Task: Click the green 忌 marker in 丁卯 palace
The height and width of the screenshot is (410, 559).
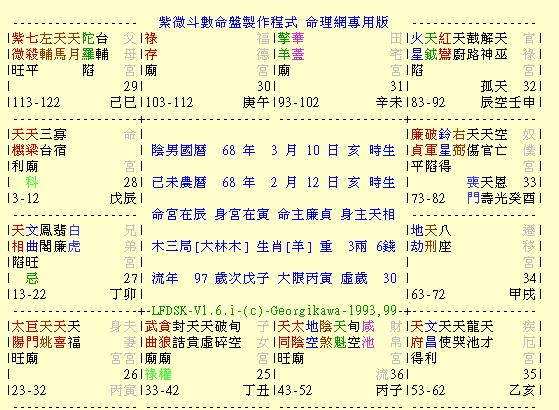Action: click(32, 278)
